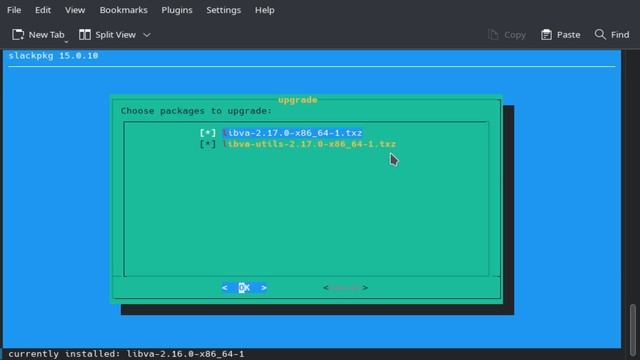Click 'Choose packages to upgrade:' prompt text
Viewport: 640px width, 360px height.
click(x=196, y=111)
